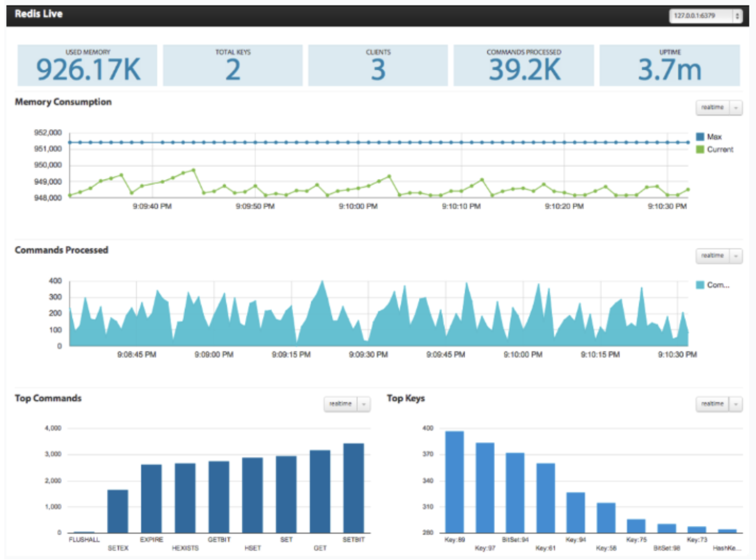Click the Key:58 bar in Top Keys
Viewport: 756px width, 560px height.
tap(606, 518)
